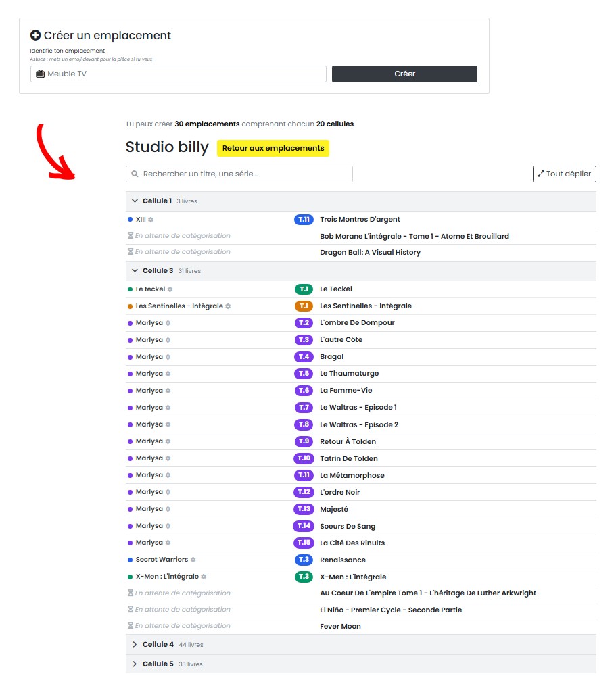Click the orange color dot beside Les Sentinelles

coord(130,306)
